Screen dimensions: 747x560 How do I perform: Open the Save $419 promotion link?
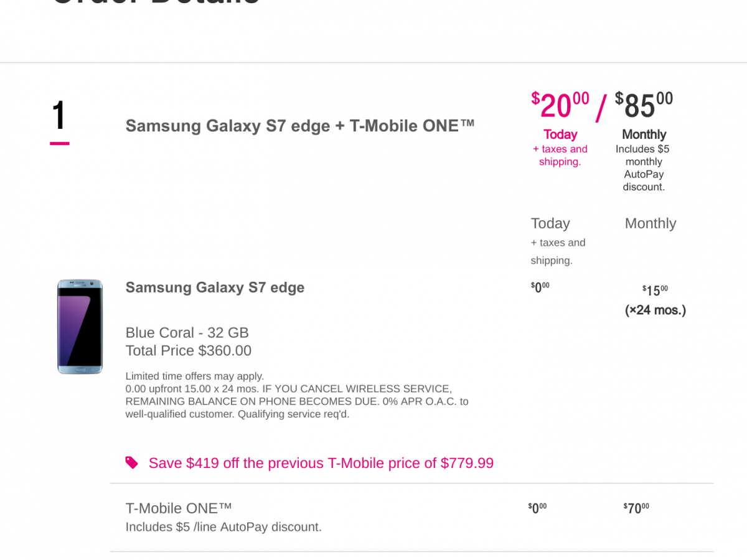click(x=321, y=463)
